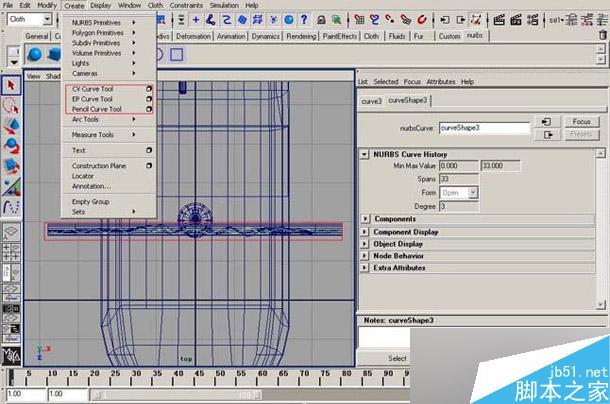Select the arrow Select tool
This screenshot has height=404, width=610.
click(x=11, y=85)
